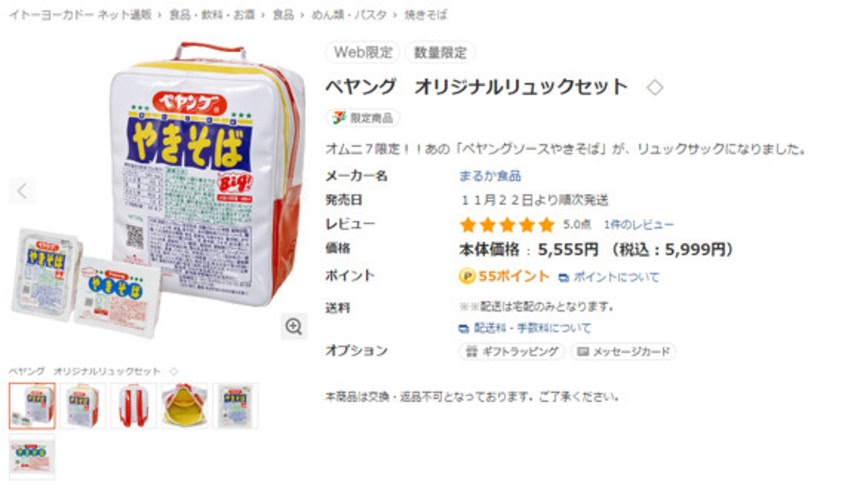
Task: Select the backpack straps thumbnail
Action: 133,406
